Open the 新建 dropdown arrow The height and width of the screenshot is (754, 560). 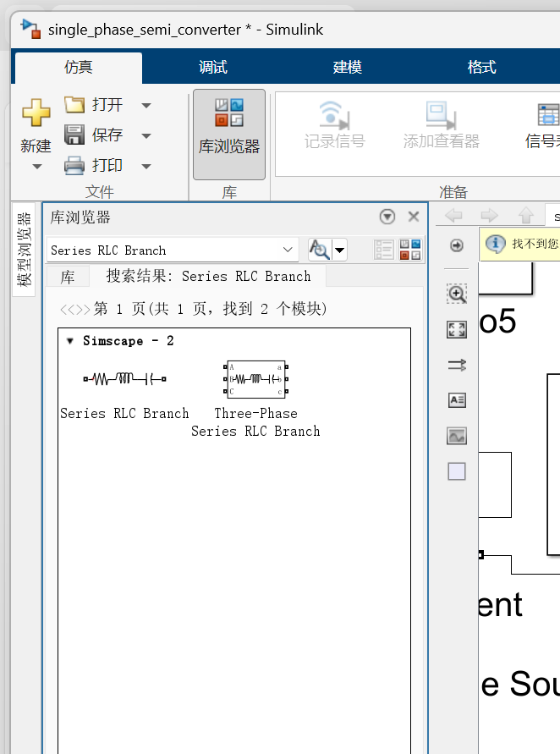click(x=36, y=167)
